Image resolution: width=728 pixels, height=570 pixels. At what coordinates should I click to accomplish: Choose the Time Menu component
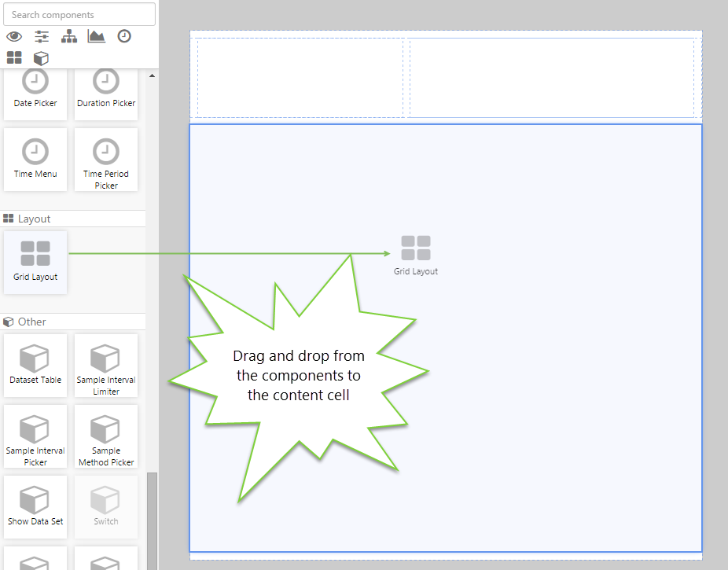(35, 160)
